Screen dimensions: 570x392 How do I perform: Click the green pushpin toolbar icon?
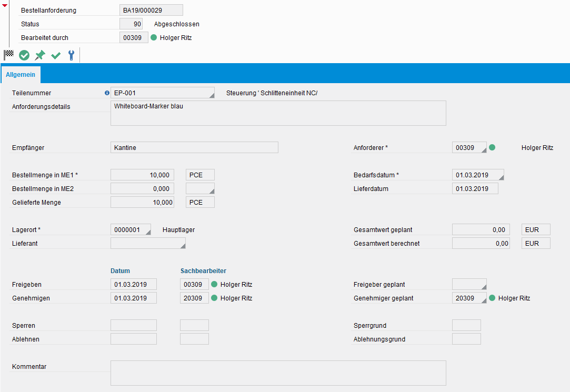click(x=40, y=55)
